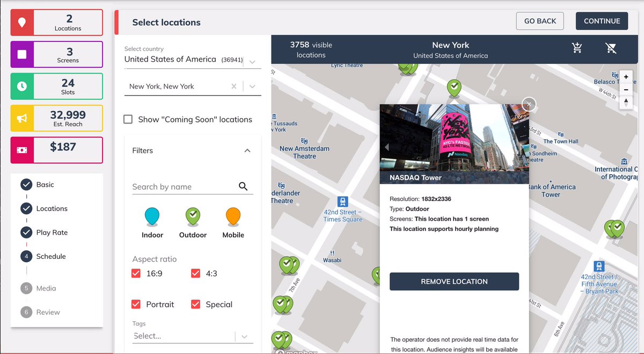Zoom out on the map

click(626, 89)
